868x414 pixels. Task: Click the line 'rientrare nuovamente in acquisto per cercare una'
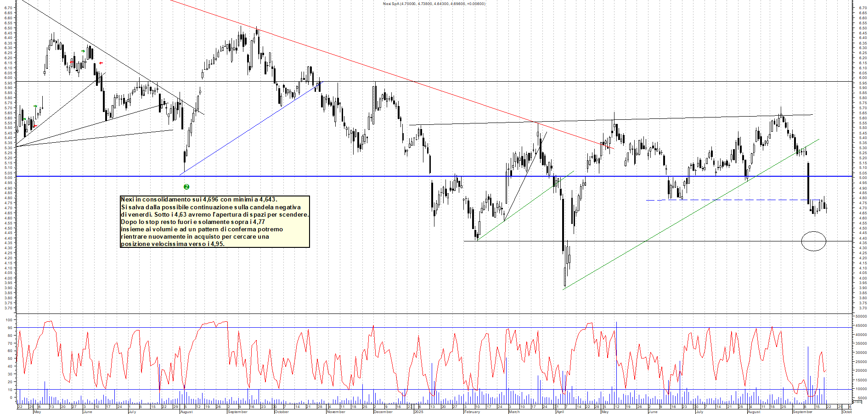(x=195, y=236)
